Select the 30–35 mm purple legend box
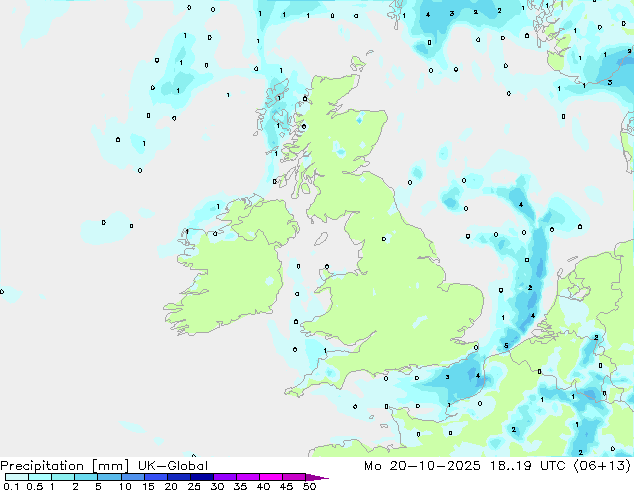 (225, 477)
